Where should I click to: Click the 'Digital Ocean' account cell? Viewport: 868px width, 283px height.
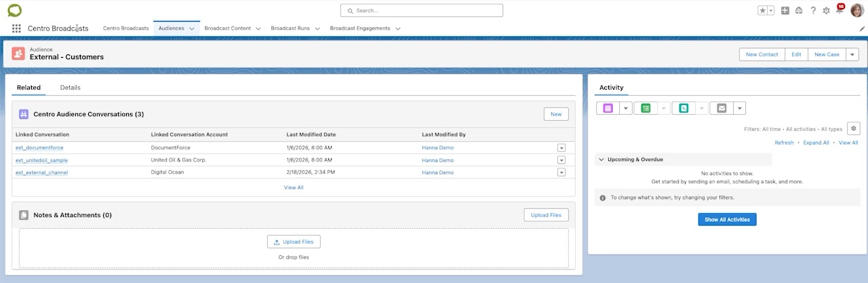(x=167, y=172)
